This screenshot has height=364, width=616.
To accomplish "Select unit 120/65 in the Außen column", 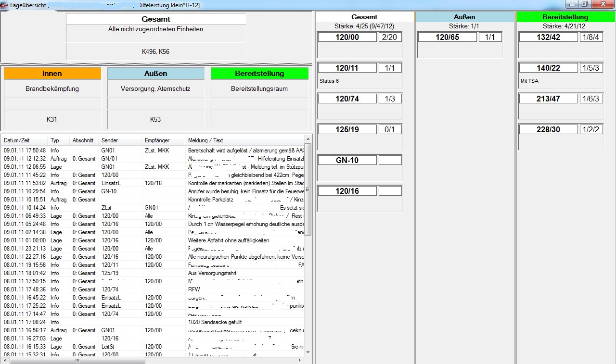I will [x=447, y=37].
